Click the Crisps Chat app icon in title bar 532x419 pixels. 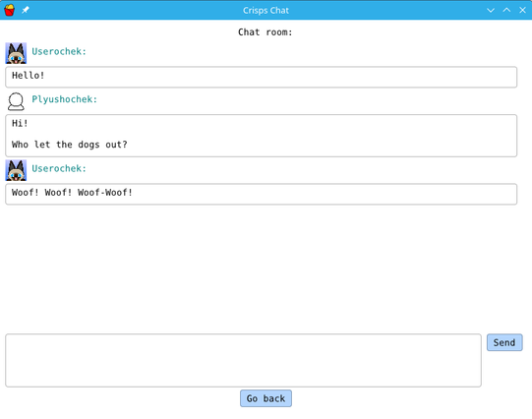tap(10, 10)
